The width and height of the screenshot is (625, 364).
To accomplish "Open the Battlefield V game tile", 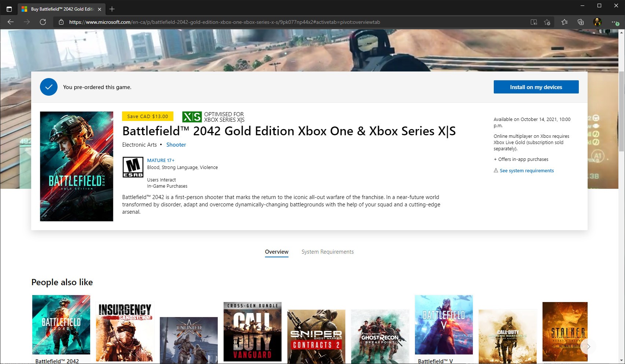I will tap(444, 325).
